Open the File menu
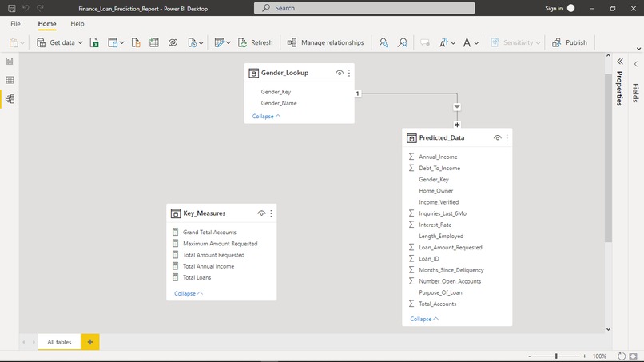 (16, 24)
